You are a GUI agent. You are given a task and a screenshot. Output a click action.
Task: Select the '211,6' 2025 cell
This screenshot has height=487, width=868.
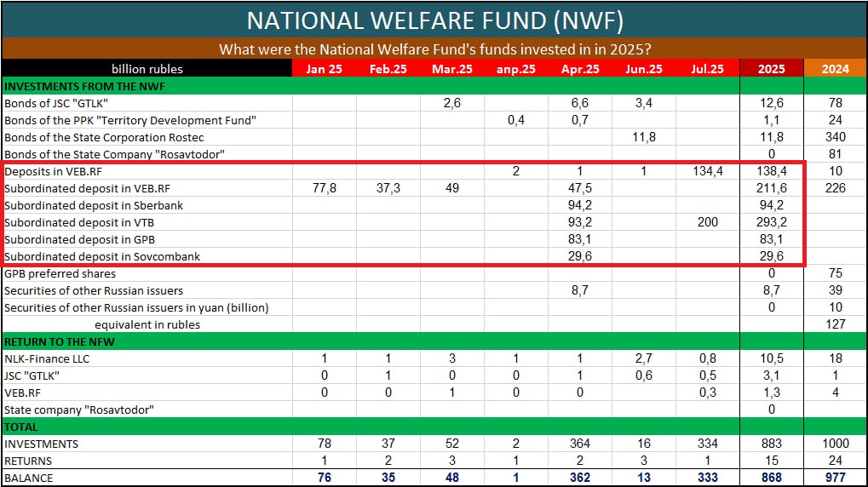[x=772, y=188]
